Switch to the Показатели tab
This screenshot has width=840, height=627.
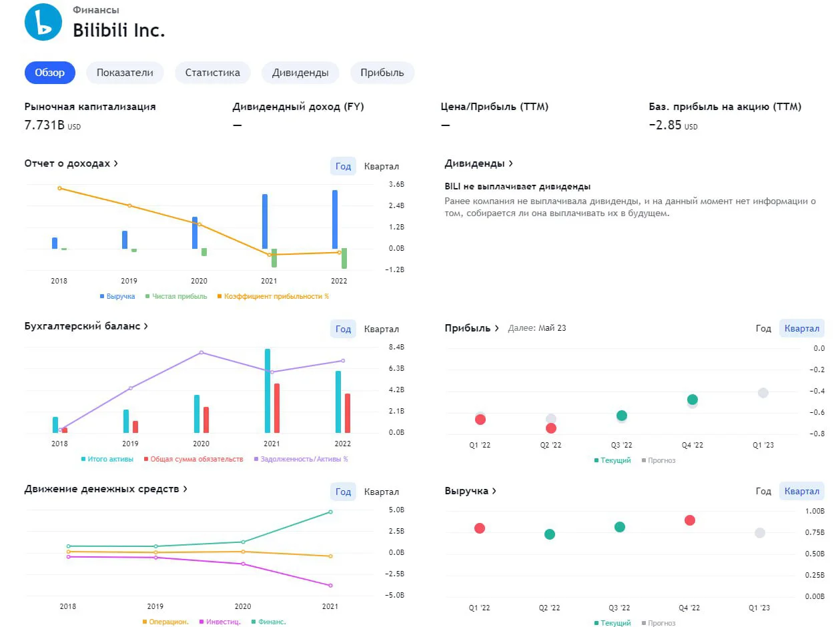tap(125, 73)
